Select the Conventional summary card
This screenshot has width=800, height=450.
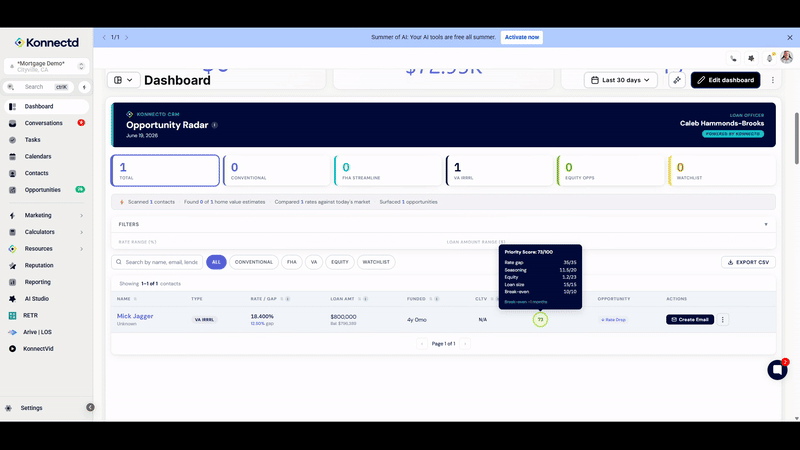coord(277,170)
